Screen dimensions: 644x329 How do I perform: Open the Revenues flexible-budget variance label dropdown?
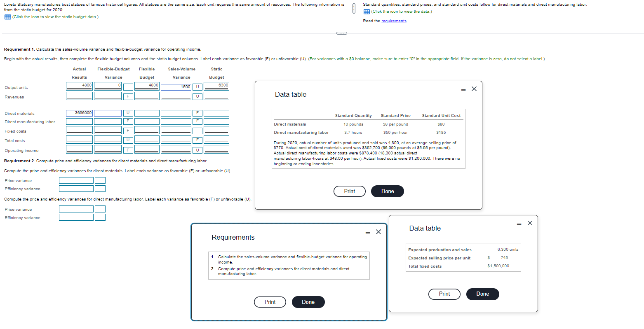[128, 96]
